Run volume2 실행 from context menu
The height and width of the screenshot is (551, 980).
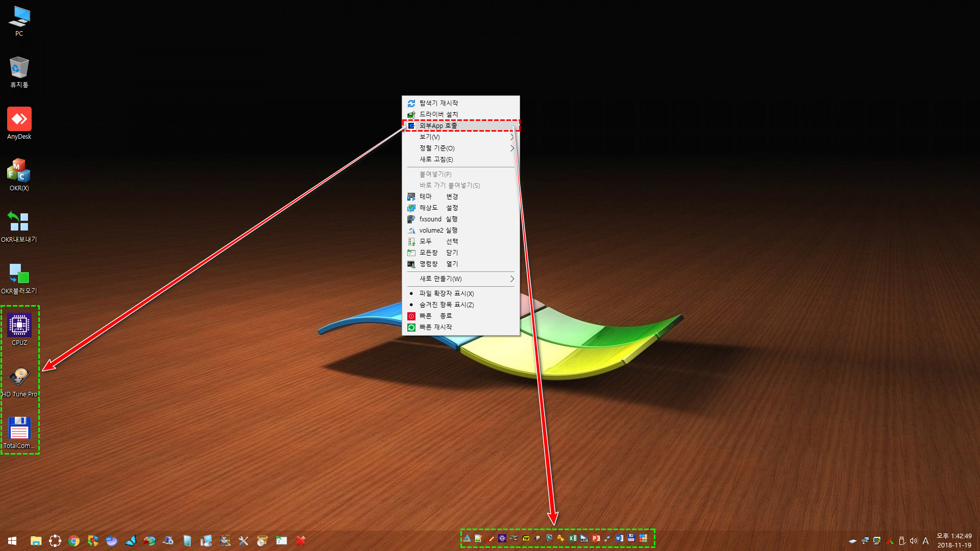(x=461, y=230)
